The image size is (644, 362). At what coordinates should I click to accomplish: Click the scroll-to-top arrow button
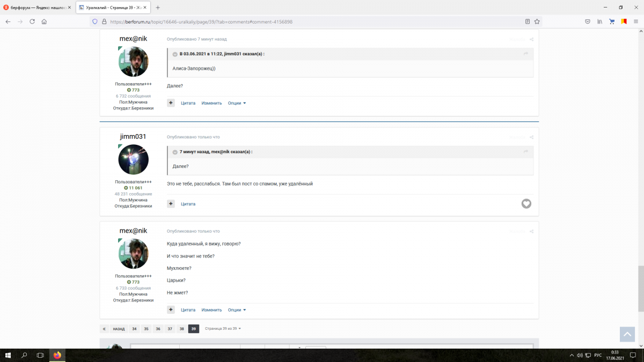(x=627, y=334)
